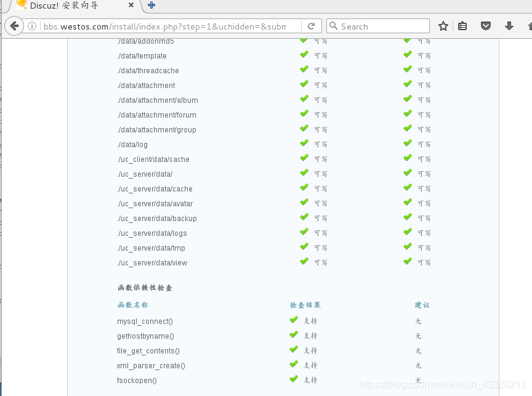Click the ./uc_client/data/cache path
Screen dimensions: 532x396
(x=153, y=160)
